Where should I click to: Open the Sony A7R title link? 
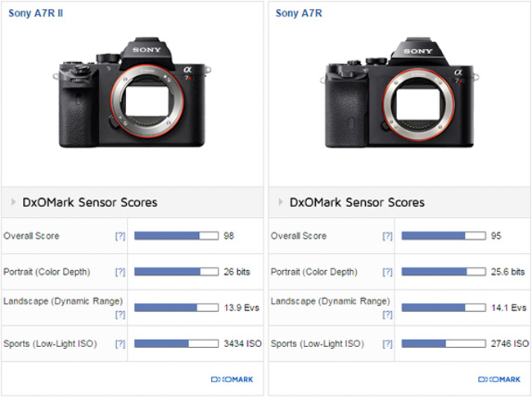(299, 13)
